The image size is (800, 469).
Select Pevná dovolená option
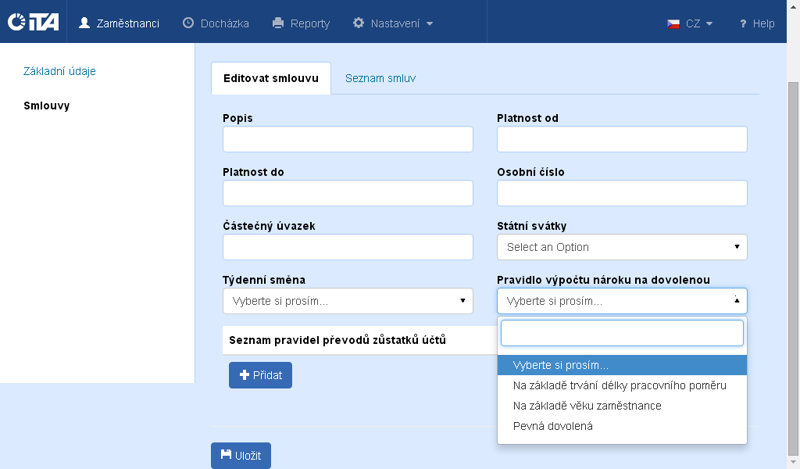[x=552, y=426]
